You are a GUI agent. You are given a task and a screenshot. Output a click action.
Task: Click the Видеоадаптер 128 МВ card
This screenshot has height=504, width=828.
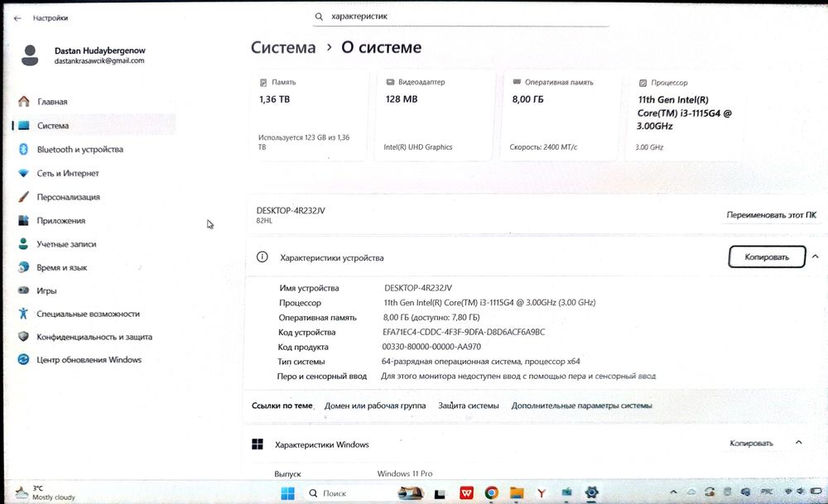[436, 115]
